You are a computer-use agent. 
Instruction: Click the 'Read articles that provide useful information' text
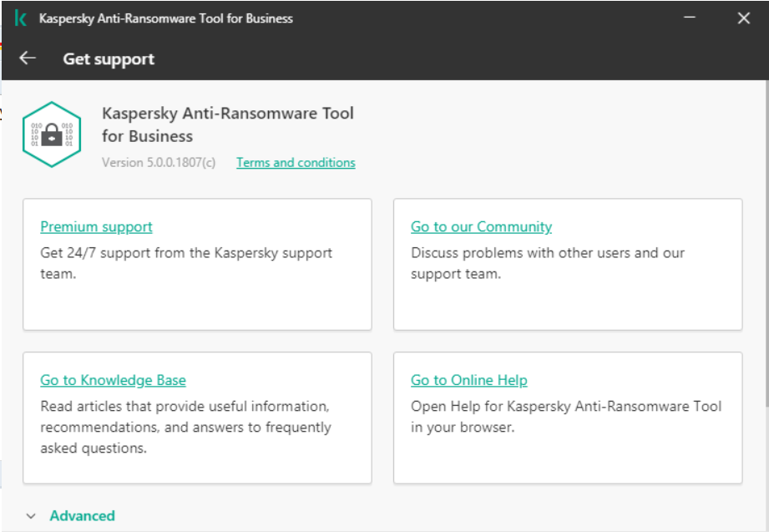tap(186, 427)
